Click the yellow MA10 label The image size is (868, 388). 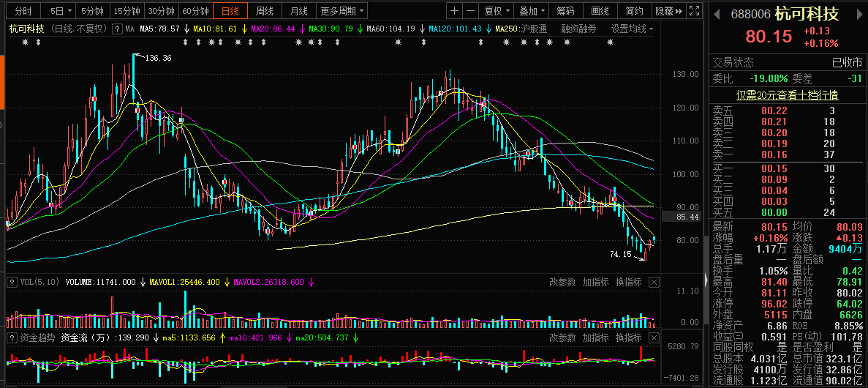pos(216,29)
